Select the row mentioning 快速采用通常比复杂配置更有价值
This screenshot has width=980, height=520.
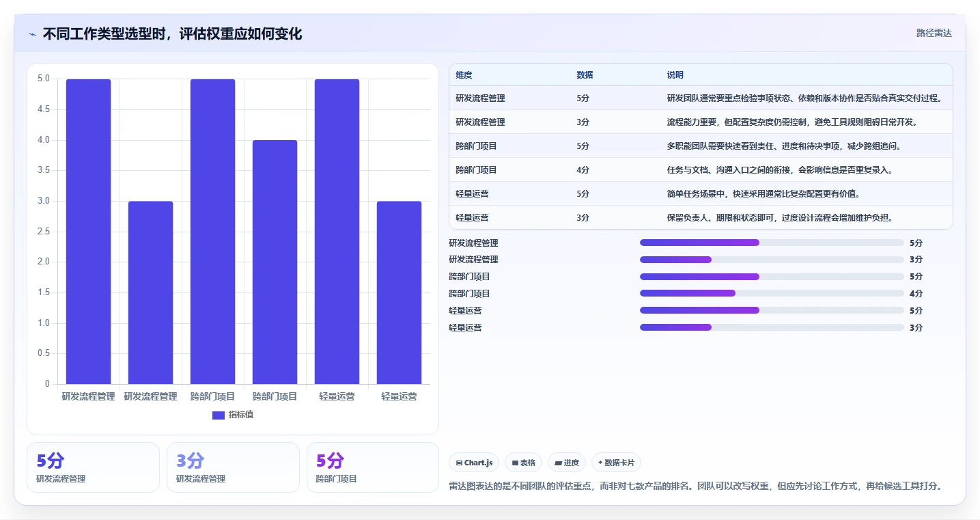pyautogui.click(x=701, y=194)
